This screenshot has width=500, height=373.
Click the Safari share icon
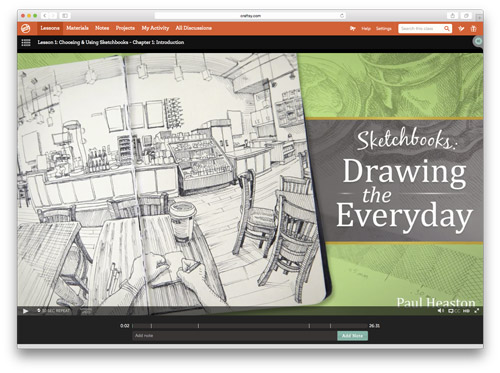click(x=453, y=16)
